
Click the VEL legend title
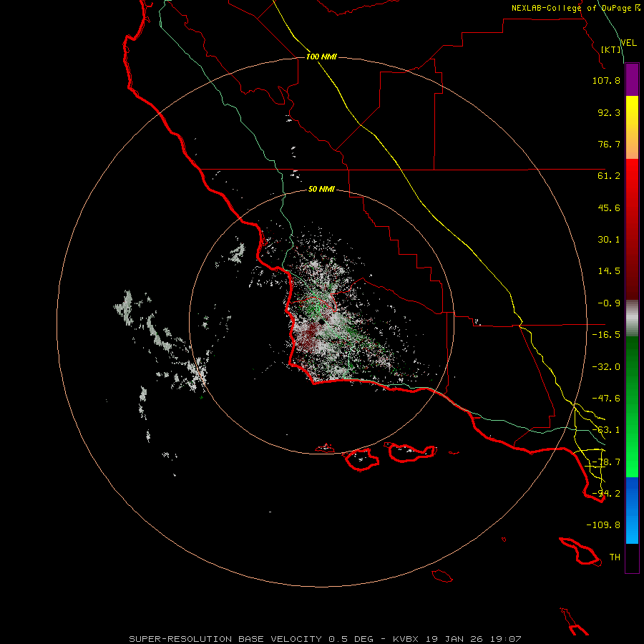[628, 43]
